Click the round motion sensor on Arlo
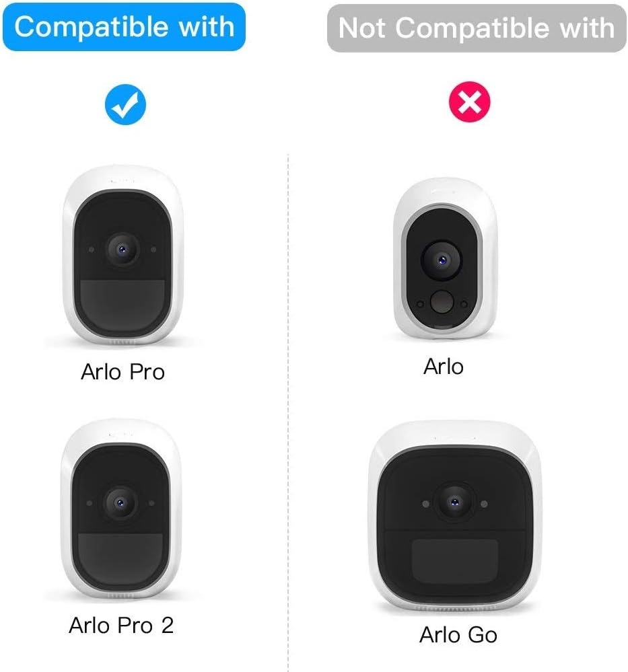Viewport: 628px width, 672px height. (x=442, y=302)
